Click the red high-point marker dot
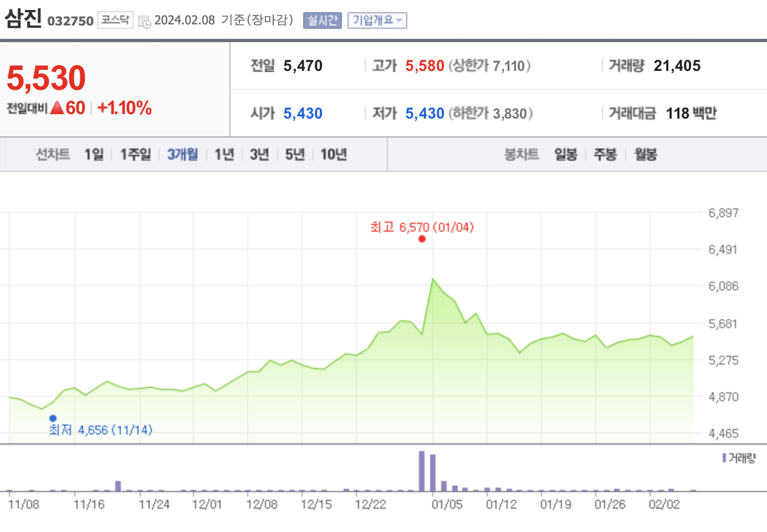The image size is (767, 532). coord(422,239)
